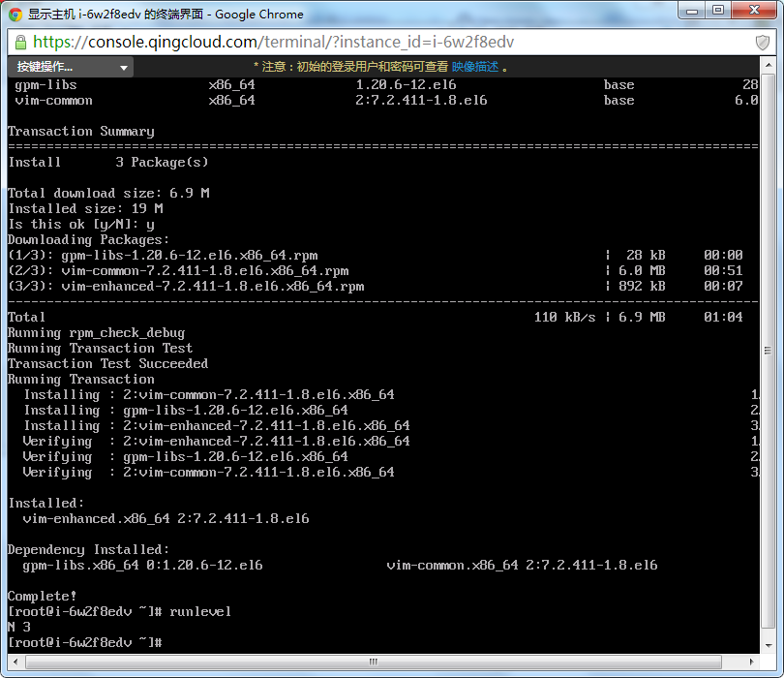
Task: Click the 'Install 3 Package(s)' line
Action: pyautogui.click(x=108, y=162)
